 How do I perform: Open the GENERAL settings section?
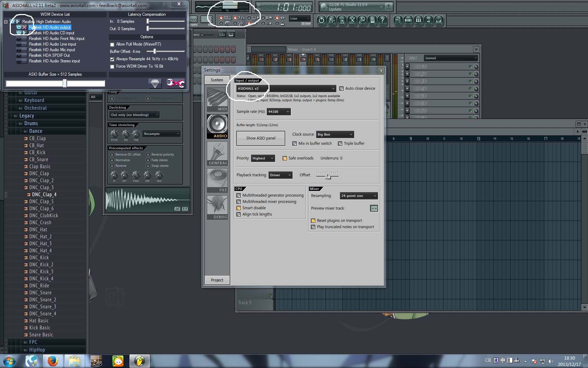217,154
